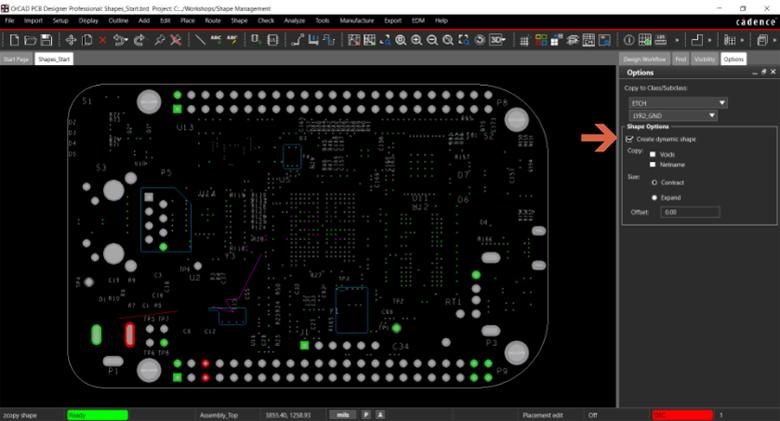Click the Zoom out icon
The height and width of the screenshot is (421, 780).
click(432, 40)
